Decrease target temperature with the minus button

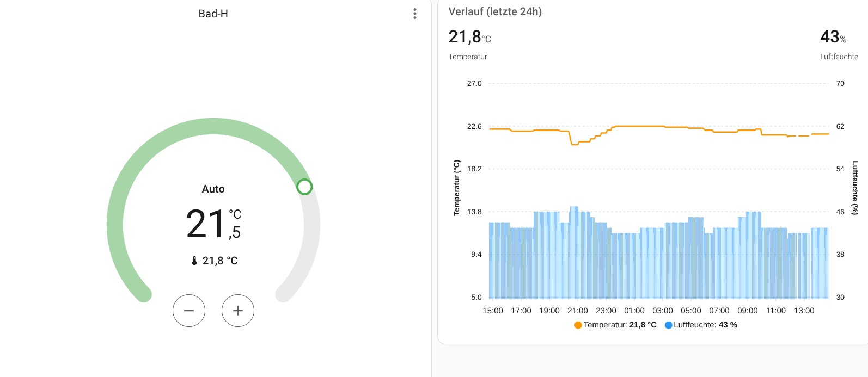(x=189, y=311)
